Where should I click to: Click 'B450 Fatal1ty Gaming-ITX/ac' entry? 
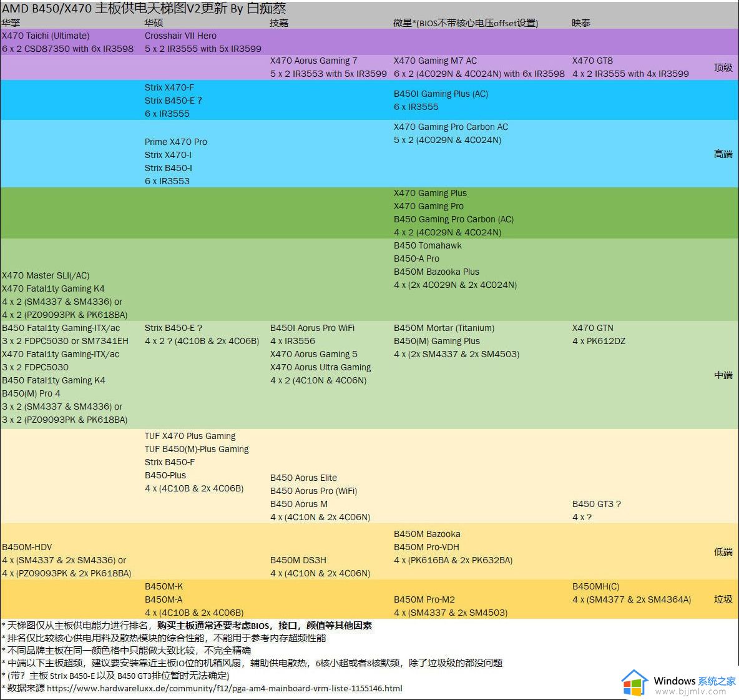click(x=61, y=328)
